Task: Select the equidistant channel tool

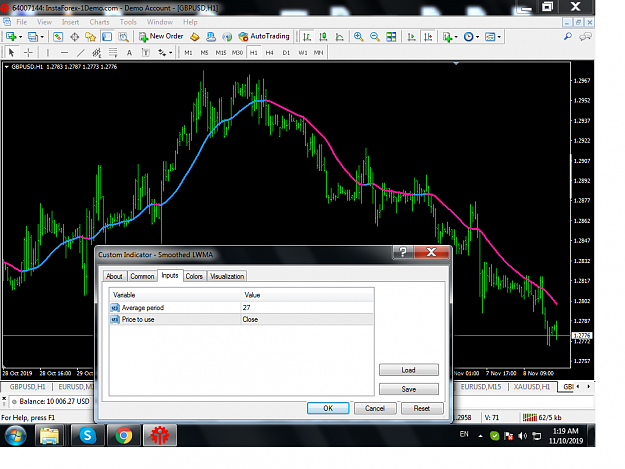Action: pos(96,52)
